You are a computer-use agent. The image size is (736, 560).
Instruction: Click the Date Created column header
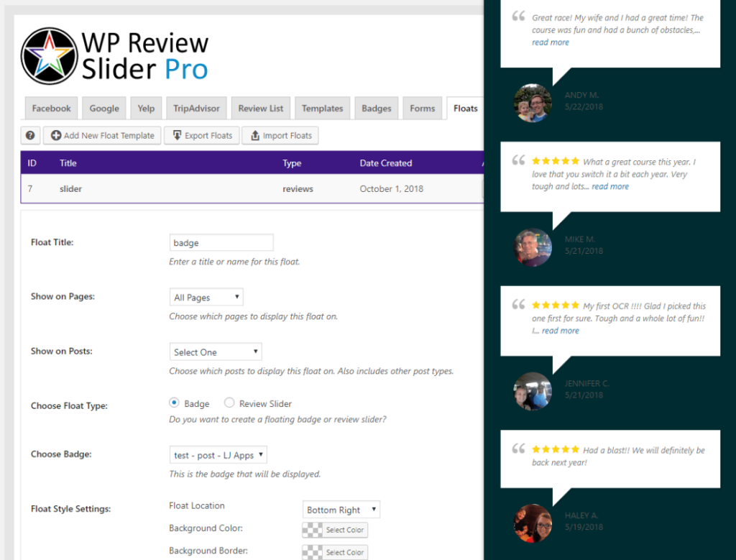(x=386, y=163)
